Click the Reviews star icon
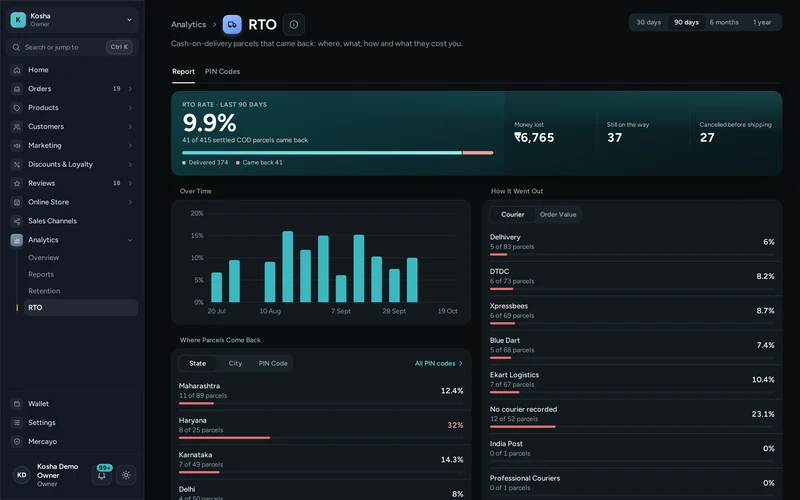Image resolution: width=800 pixels, height=500 pixels. [17, 183]
